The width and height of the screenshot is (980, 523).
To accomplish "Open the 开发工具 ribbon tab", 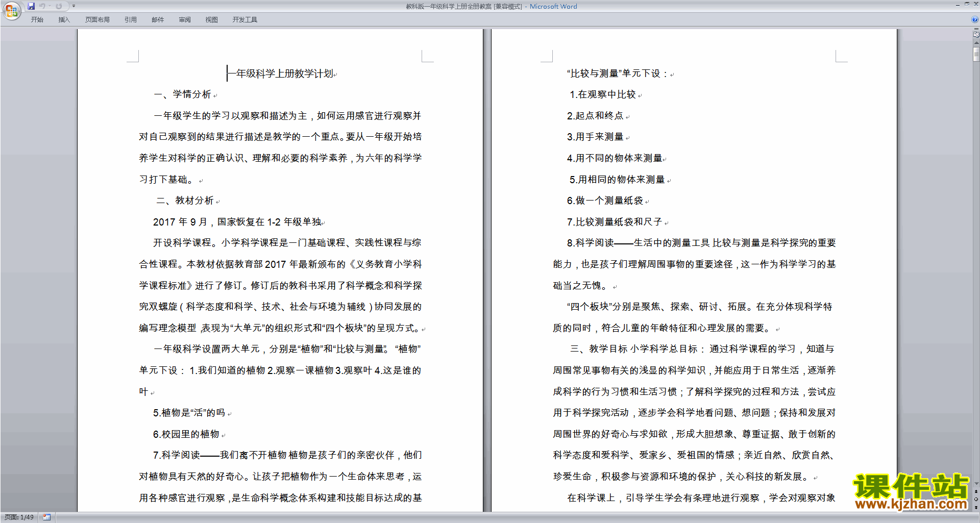I will click(x=244, y=20).
